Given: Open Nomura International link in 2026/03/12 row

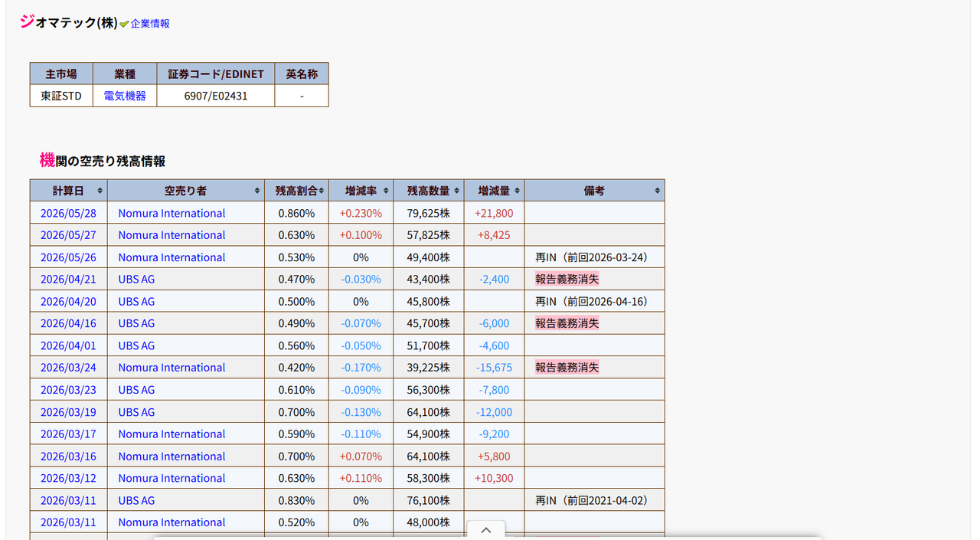Looking at the screenshot, I should click(171, 478).
